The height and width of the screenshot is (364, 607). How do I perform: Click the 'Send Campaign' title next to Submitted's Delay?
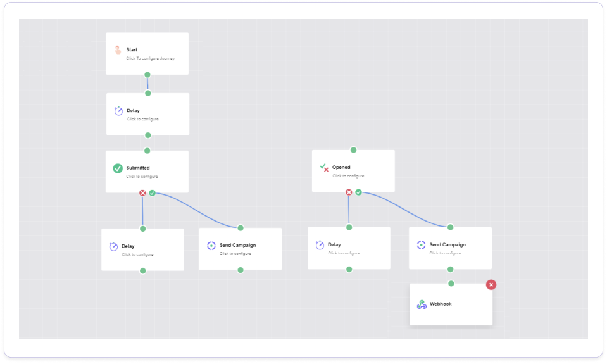pyautogui.click(x=238, y=246)
